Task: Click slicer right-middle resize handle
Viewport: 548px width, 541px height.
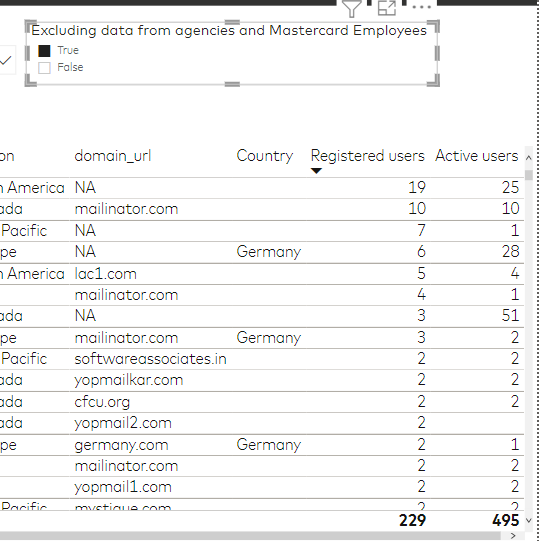Action: tap(437, 53)
